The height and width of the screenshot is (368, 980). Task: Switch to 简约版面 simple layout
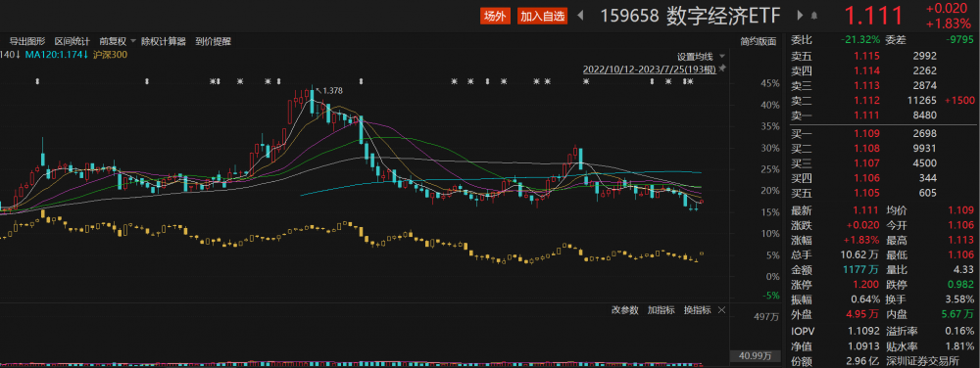click(759, 42)
